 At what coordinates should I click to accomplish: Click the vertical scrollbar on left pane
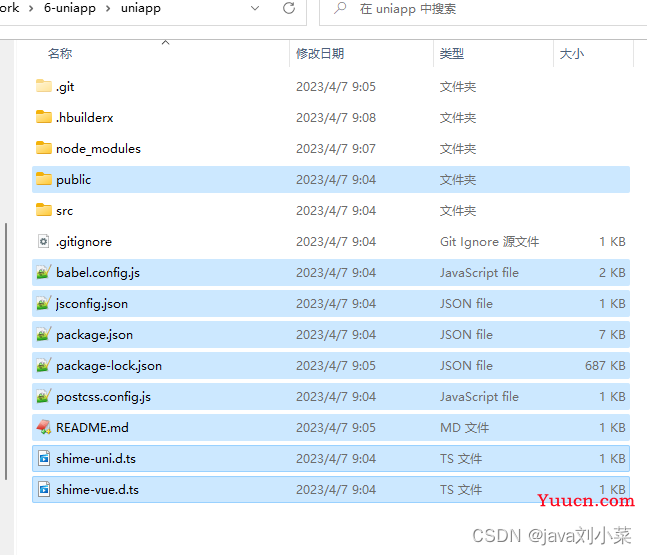point(6,351)
